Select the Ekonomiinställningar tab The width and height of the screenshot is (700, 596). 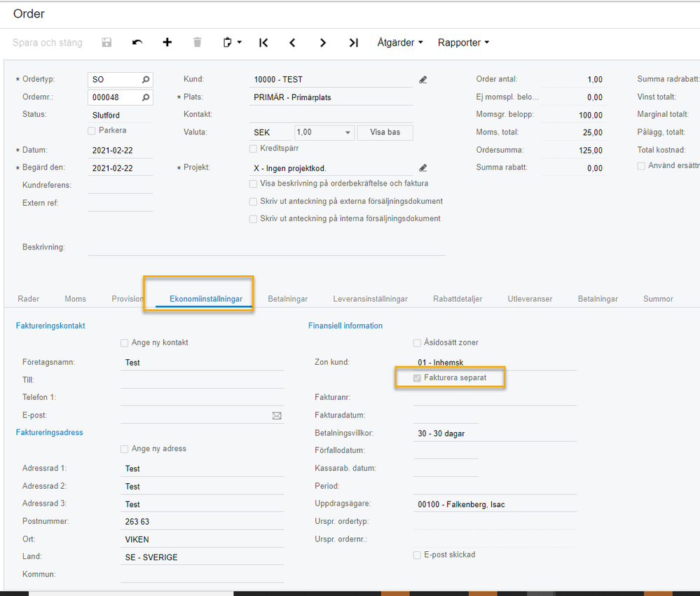(206, 299)
